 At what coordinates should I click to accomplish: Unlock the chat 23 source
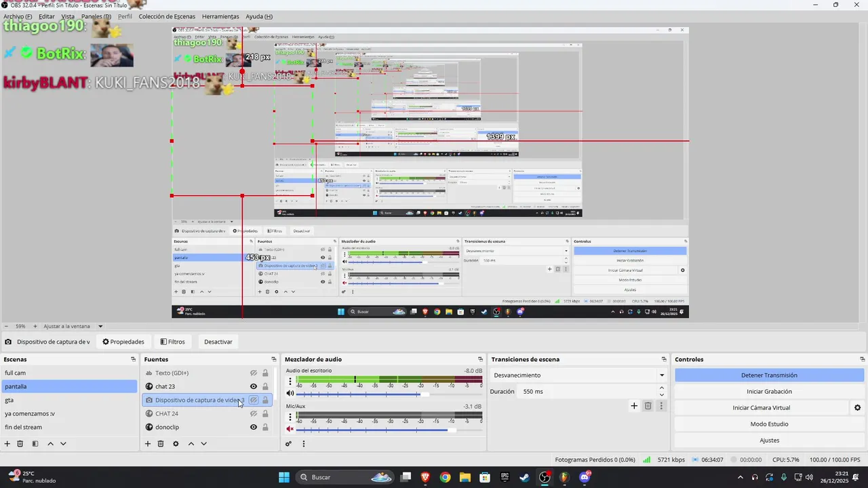(x=265, y=386)
